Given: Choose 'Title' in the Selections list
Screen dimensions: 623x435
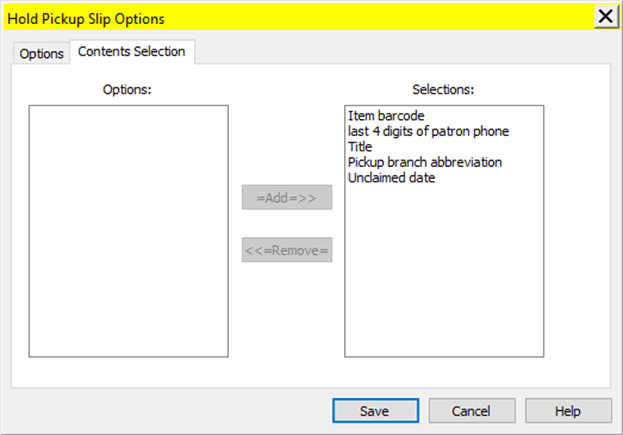Looking at the screenshot, I should 360,147.
